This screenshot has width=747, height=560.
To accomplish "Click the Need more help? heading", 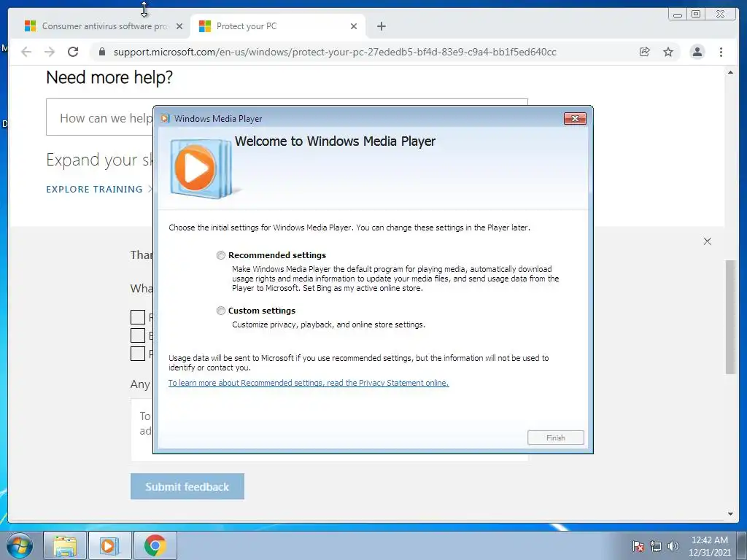I will click(109, 77).
